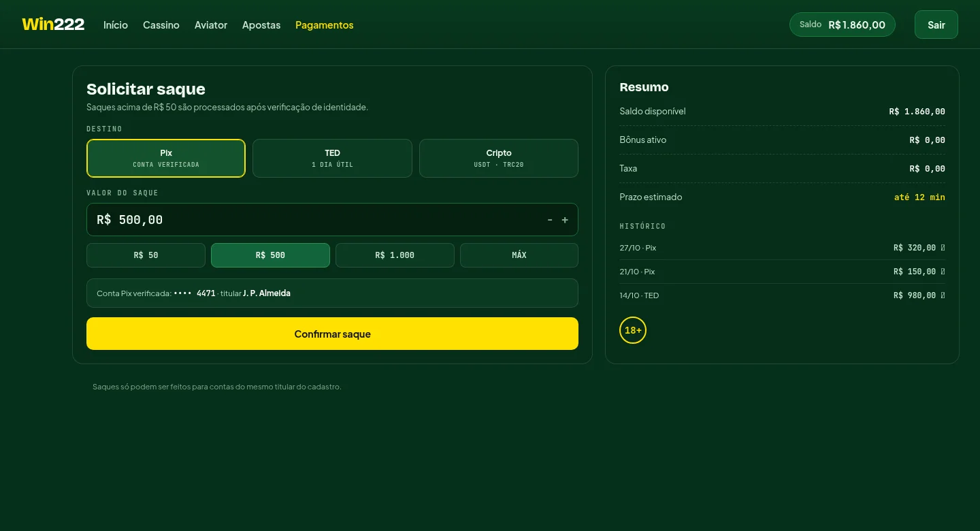The width and height of the screenshot is (980, 531).
Task: Log out with the Sair button
Action: (x=936, y=25)
